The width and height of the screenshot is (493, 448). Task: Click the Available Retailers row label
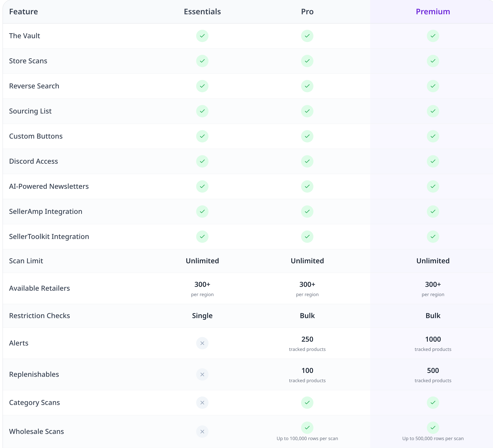click(x=39, y=288)
